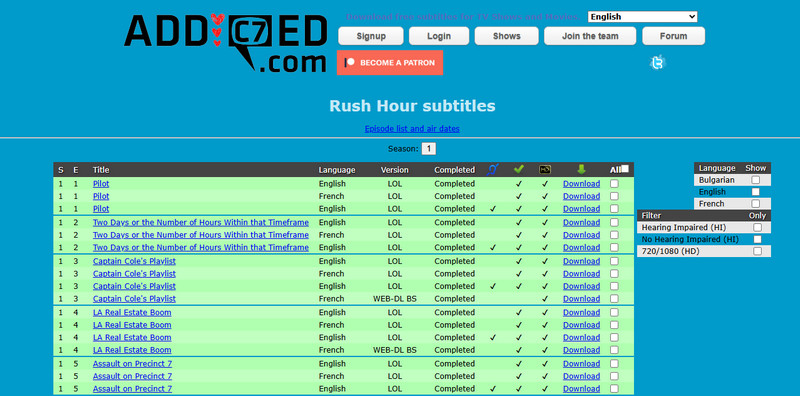Tick the 720/1080 (HD) filter checkbox
800x396 pixels.
point(758,251)
